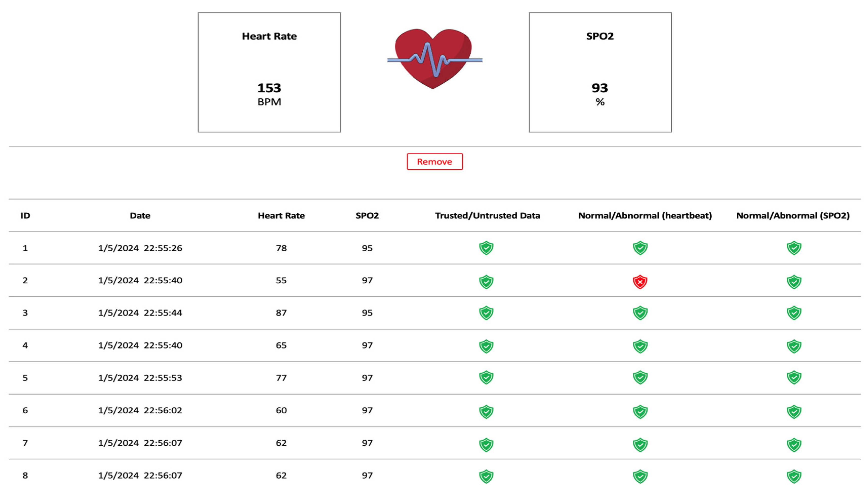The width and height of the screenshot is (868, 494).
Task: Click the heartbeat status shield in row 5
Action: click(x=640, y=377)
